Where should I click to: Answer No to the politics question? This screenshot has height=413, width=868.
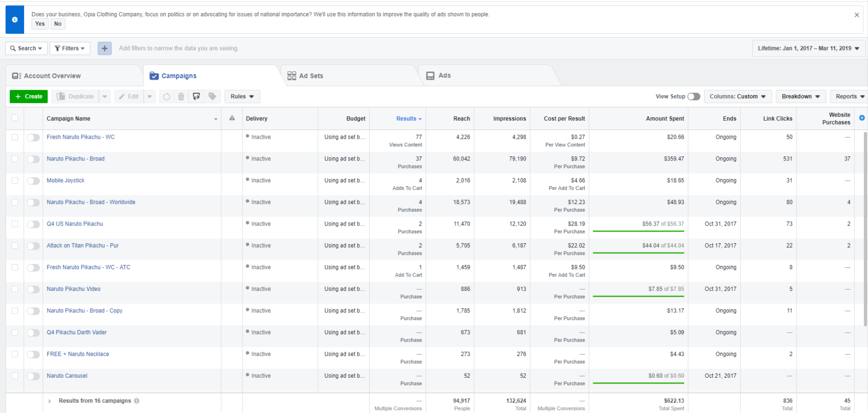[58, 24]
